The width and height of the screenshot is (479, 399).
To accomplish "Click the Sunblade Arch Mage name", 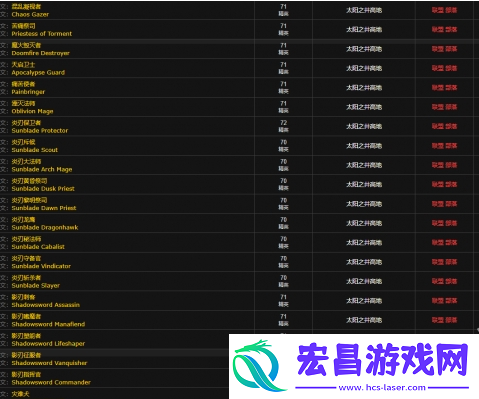I will click(x=42, y=169).
